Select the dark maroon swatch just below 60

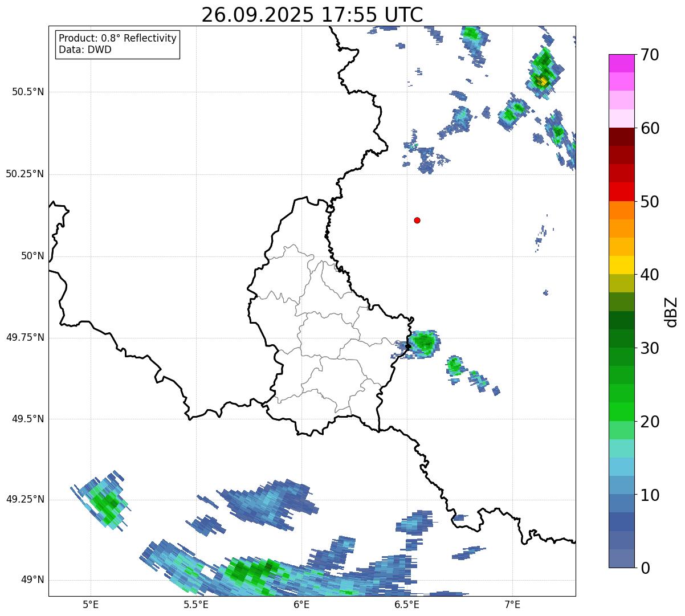point(621,137)
